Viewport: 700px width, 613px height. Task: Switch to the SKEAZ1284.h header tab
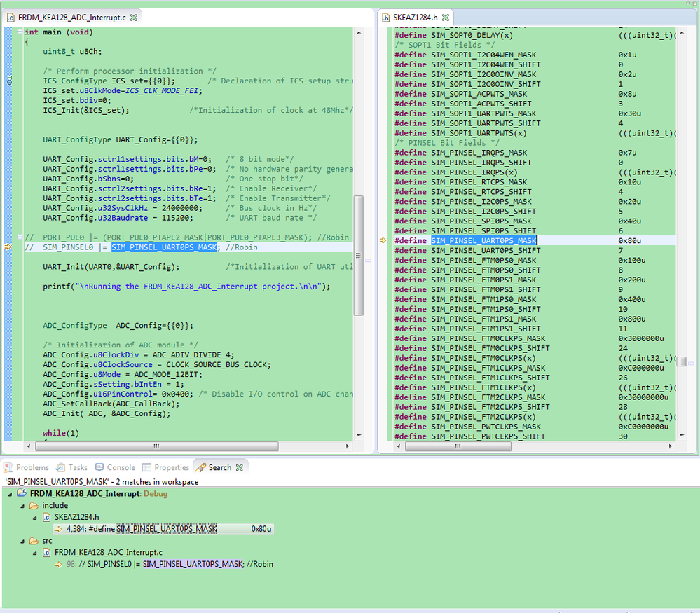point(416,18)
